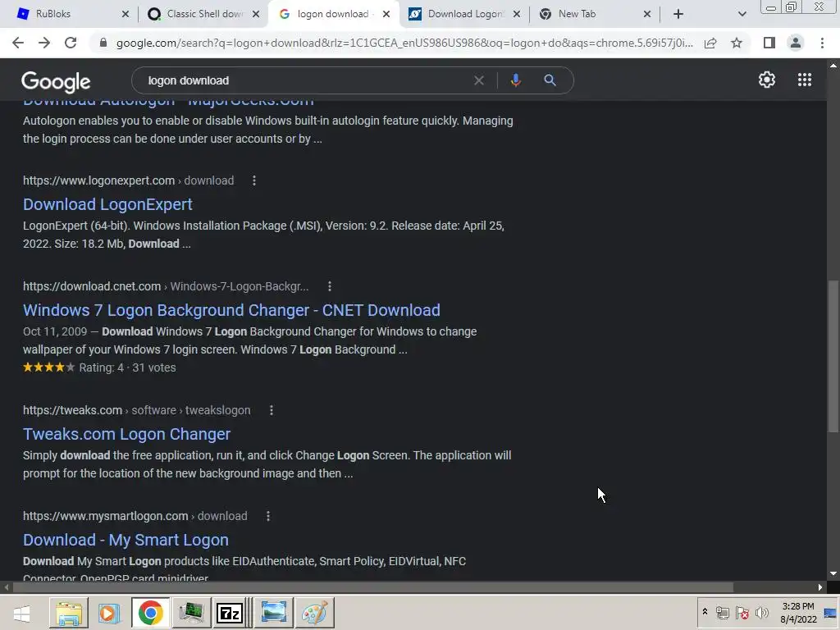The width and height of the screenshot is (840, 630).
Task: Launch the media player taskbar icon
Action: point(109,613)
